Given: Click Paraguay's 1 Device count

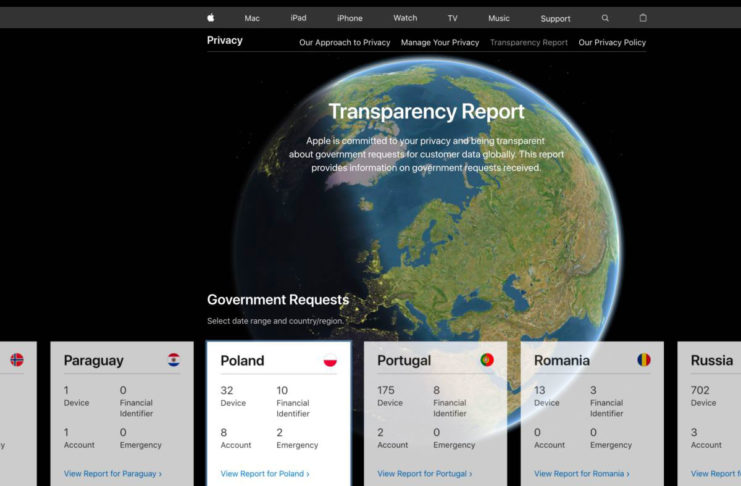Looking at the screenshot, I should coord(66,391).
